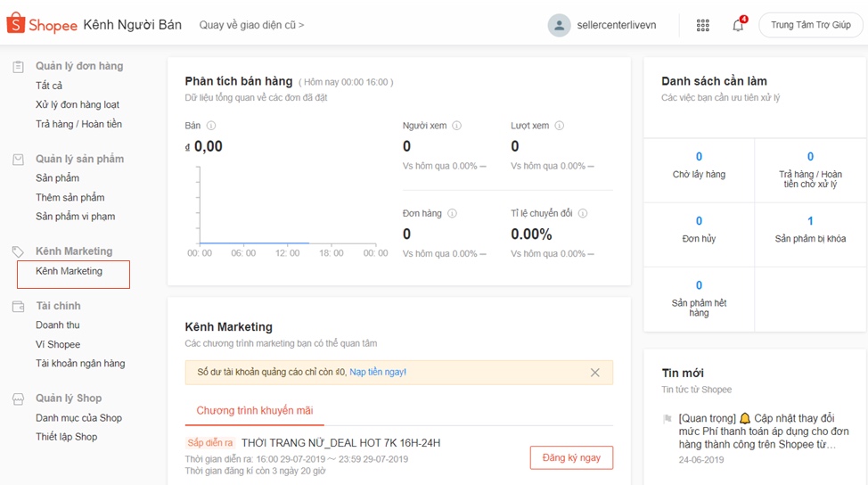This screenshot has width=868, height=485.
Task: Open the notification bell icon
Action: click(738, 25)
